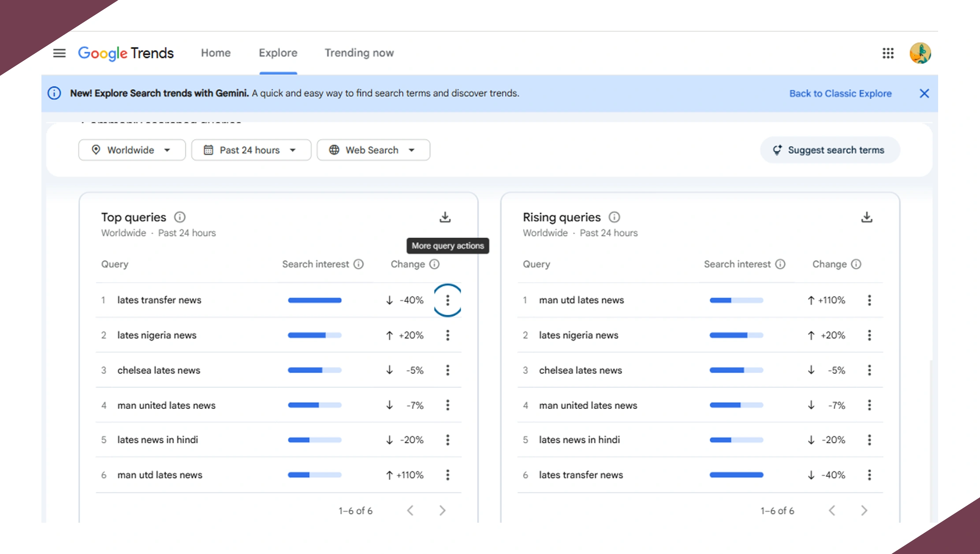Click search interest bar for Top 'chelsea lates news'
Viewport: 980px width, 554px height.
(x=315, y=370)
